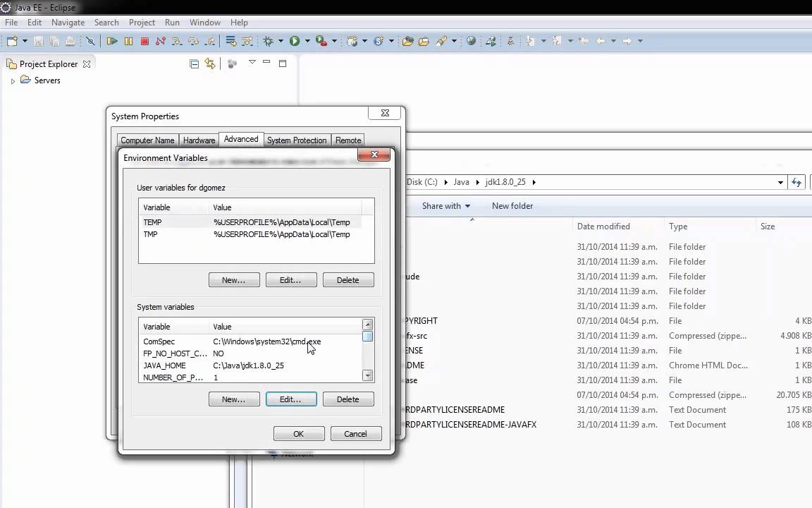The height and width of the screenshot is (508, 812).
Task: Click the Print icon in Eclipse toolbar
Action: pos(70,41)
